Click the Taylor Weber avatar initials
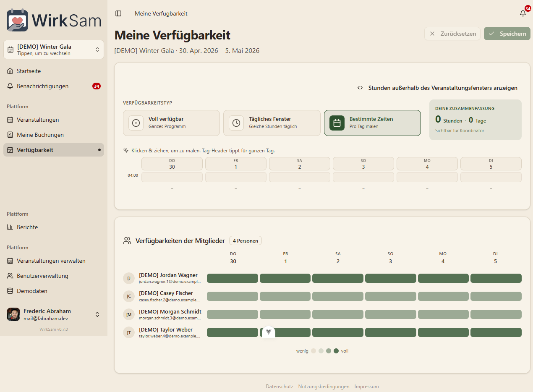533x392 pixels. click(129, 333)
